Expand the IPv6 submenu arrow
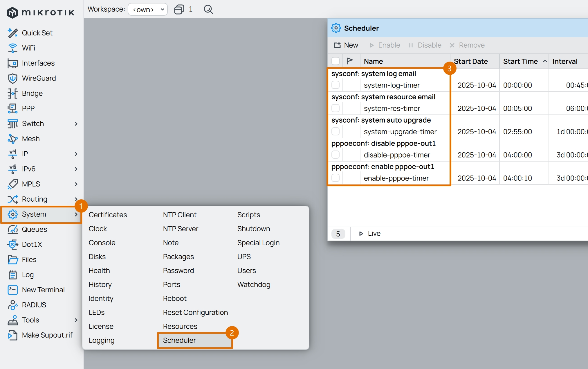Screen dimensions: 588x369 76,169
